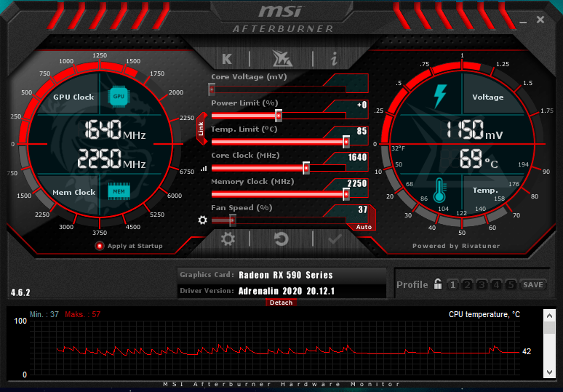
Task: Click the version number 4.6.2
Action: (x=20, y=292)
